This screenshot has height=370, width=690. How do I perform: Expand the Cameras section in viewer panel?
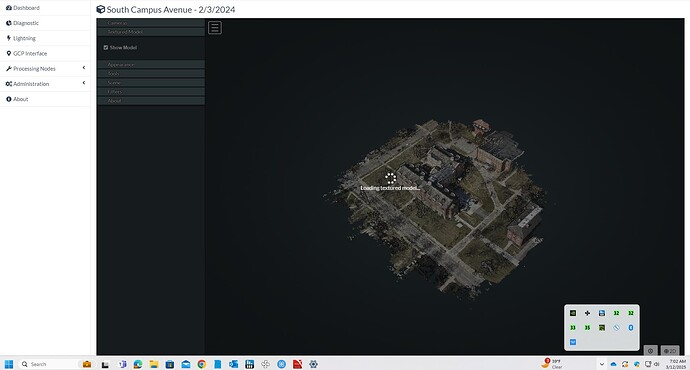coord(150,23)
